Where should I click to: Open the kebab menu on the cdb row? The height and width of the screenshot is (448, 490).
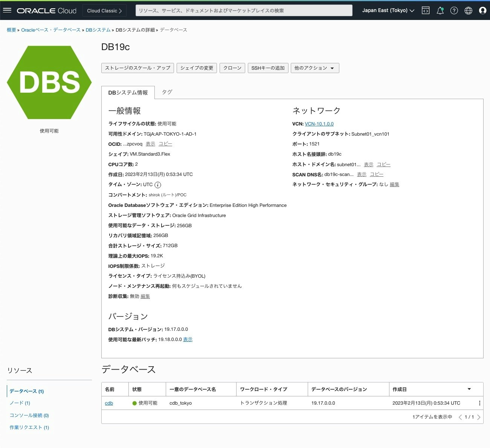480,403
